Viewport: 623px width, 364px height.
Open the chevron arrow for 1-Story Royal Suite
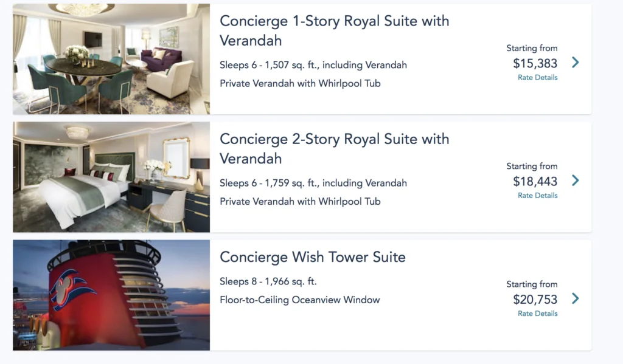(x=575, y=63)
